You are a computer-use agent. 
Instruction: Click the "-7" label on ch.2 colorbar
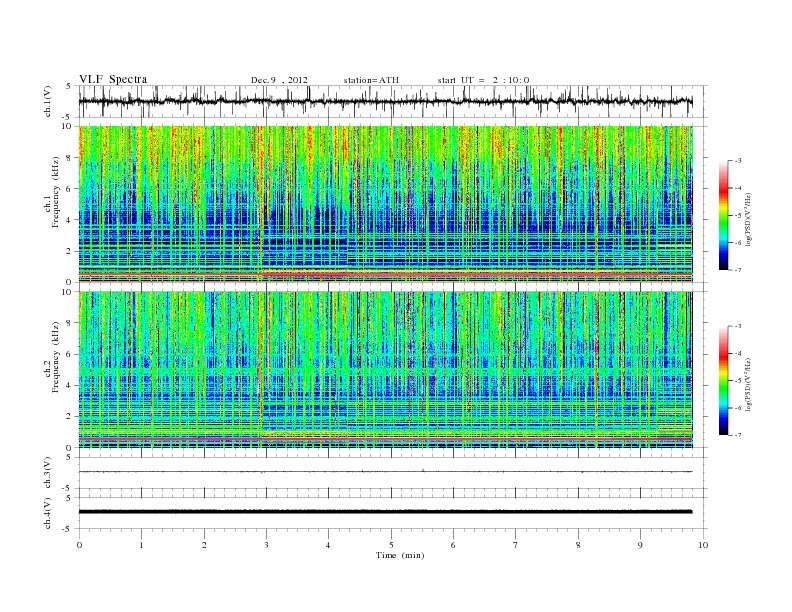(x=737, y=435)
